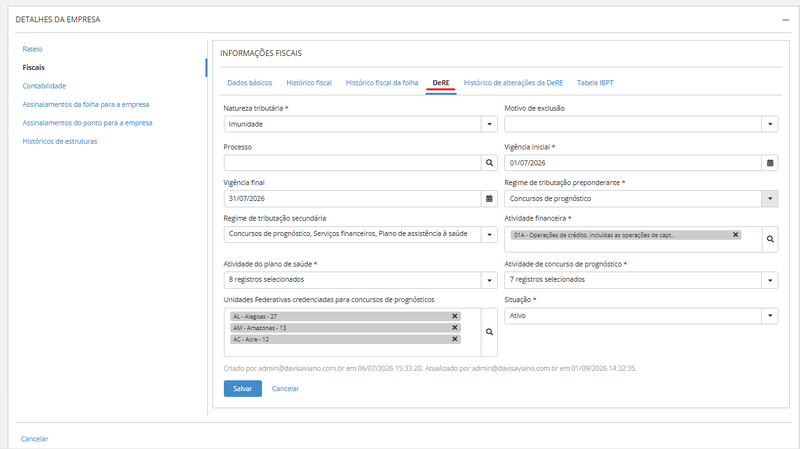Open Regime de tributação preponderante dropdown
This screenshot has width=800, height=449.
770,198
